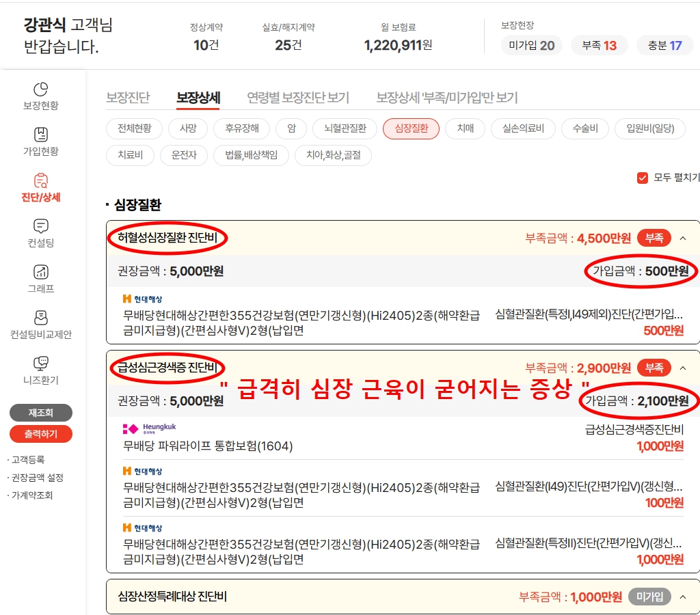
Task: Switch to the 보장진단 tab
Action: [128, 98]
